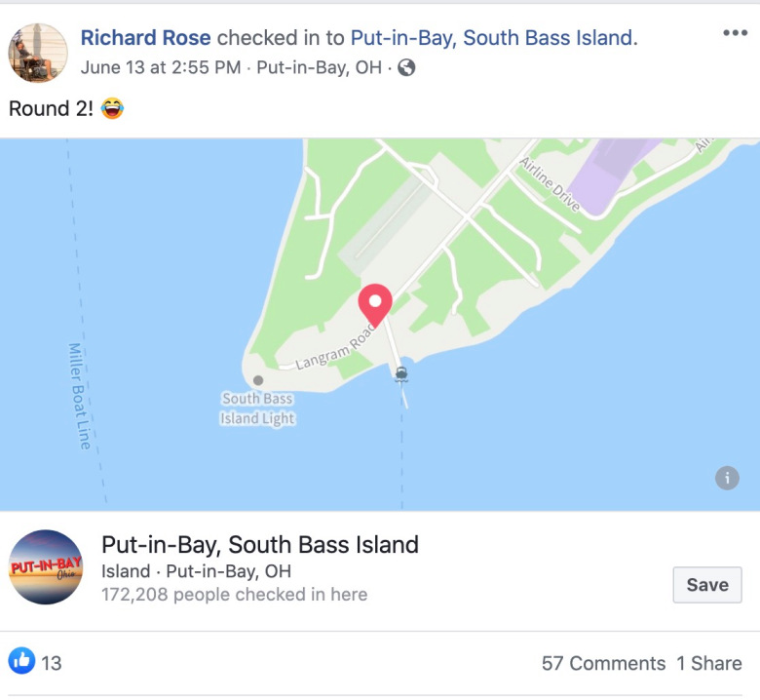The width and height of the screenshot is (760, 700).
Task: Open Richard Rose's profile picture
Action: (x=38, y=53)
